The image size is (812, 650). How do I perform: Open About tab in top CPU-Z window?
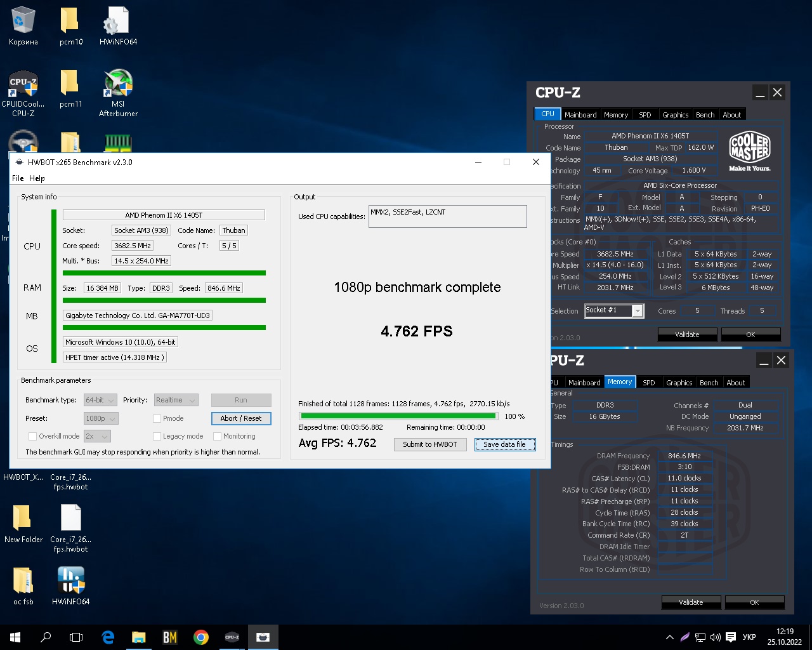[x=731, y=115]
